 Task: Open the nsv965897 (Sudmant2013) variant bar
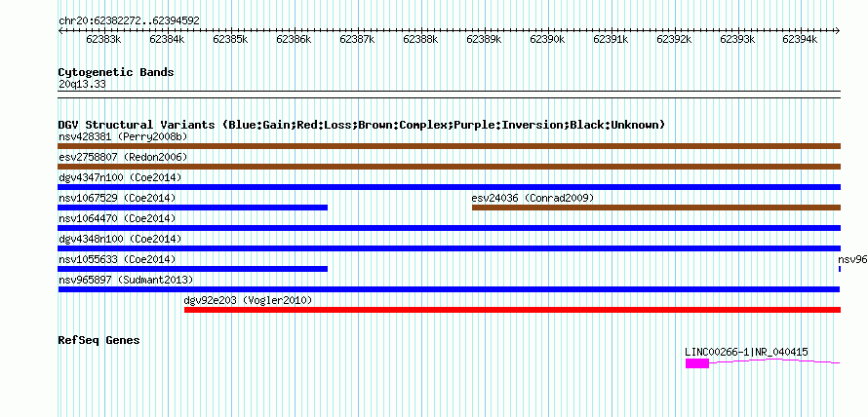tap(449, 289)
